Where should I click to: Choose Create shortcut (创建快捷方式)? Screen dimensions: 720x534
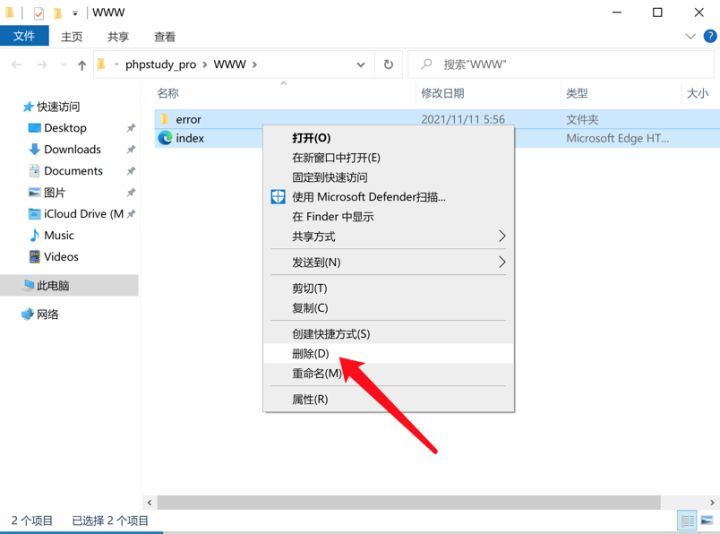click(388, 334)
